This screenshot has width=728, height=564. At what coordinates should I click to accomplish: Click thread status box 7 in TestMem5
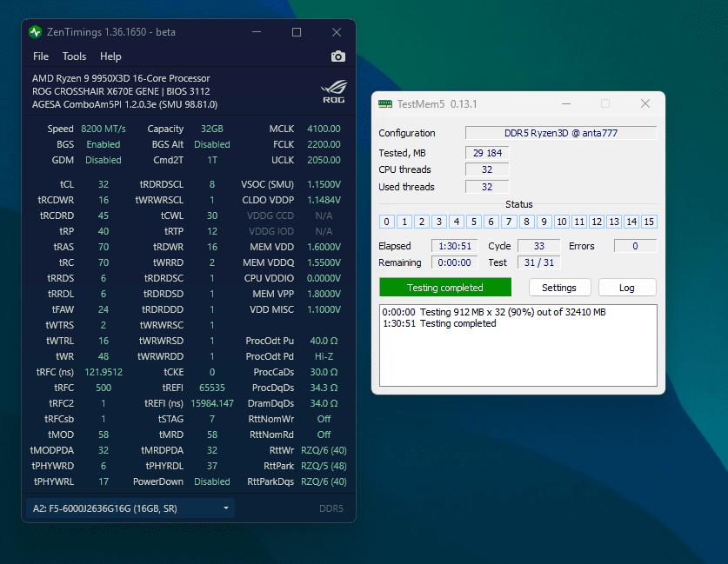[x=509, y=222]
